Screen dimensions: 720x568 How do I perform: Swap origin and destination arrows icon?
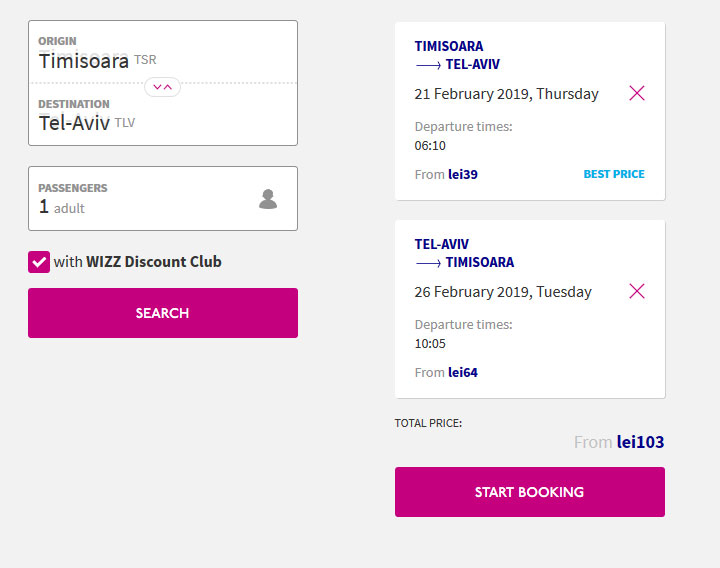pyautogui.click(x=163, y=87)
